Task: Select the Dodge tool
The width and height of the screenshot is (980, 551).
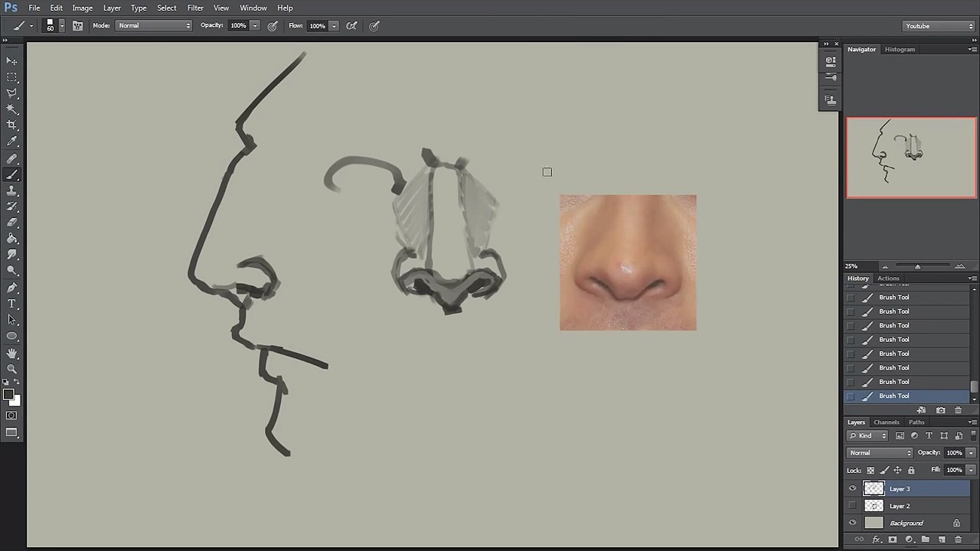Action: 12,271
